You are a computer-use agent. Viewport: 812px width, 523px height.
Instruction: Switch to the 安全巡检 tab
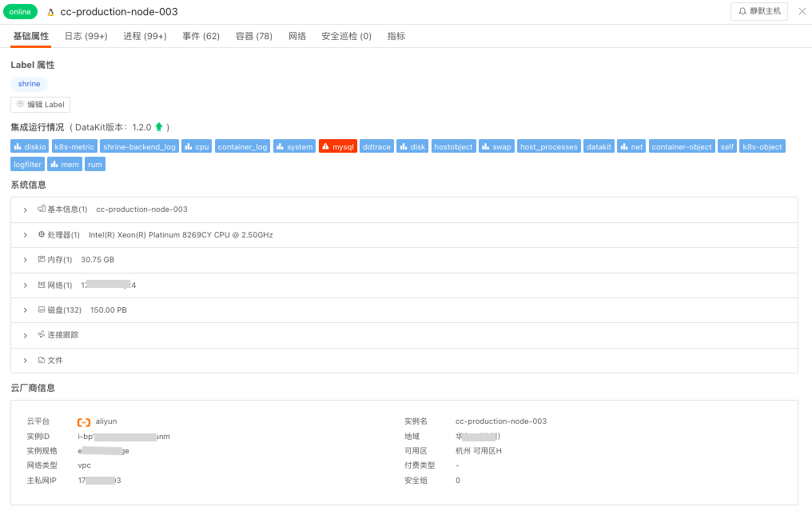coord(346,36)
